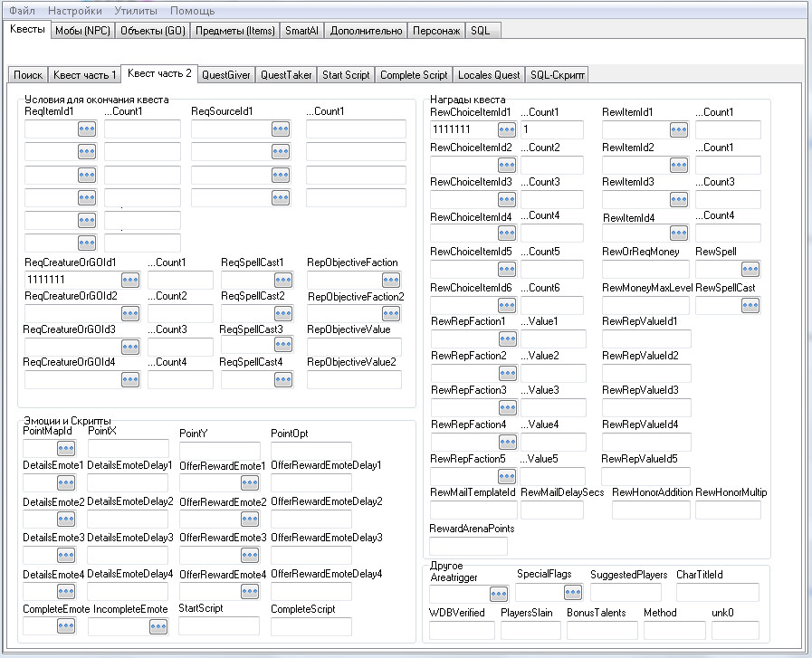Screen dimensions: 812x658
Task: Click browse button for ReqCreatureOrGOId1
Action: pyautogui.click(x=130, y=281)
